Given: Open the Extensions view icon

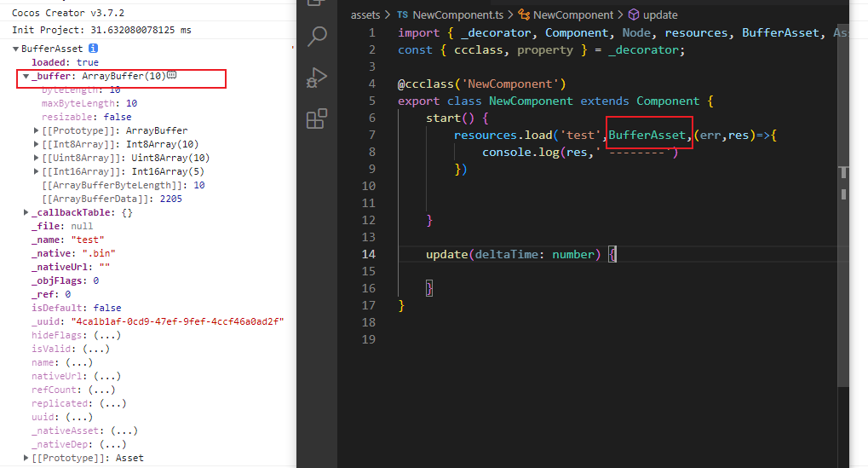Looking at the screenshot, I should 317,118.
